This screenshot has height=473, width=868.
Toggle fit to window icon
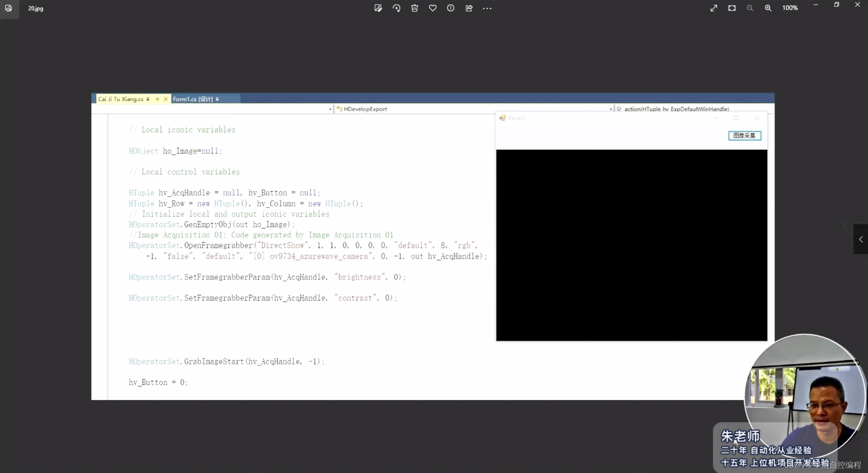[732, 8]
